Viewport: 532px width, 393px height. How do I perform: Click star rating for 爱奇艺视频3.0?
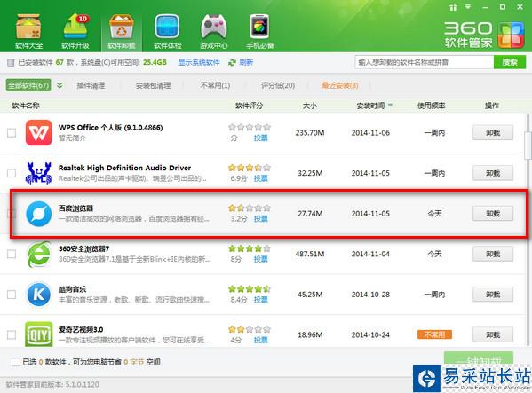250,329
